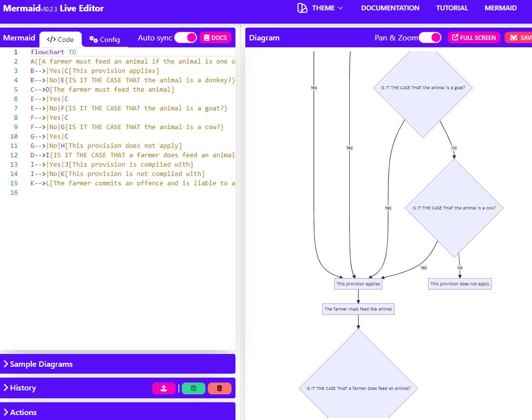Click code line 7 about a goat
Screen dimensions: 532x420
tap(129, 108)
